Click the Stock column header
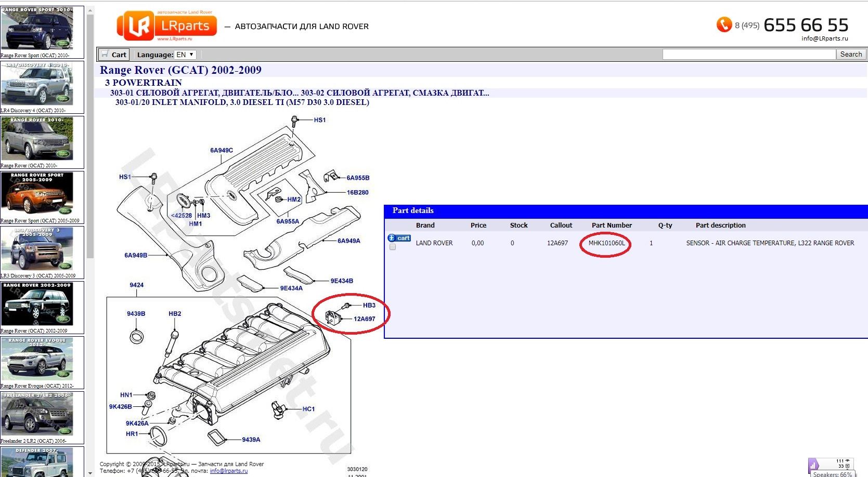Viewport: 868px width, 477px height. point(519,226)
